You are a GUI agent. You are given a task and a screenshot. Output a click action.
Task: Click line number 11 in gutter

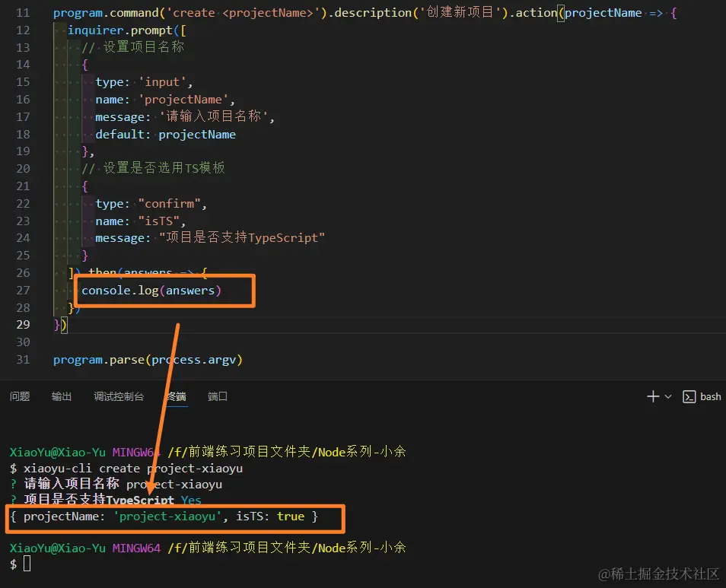click(23, 12)
